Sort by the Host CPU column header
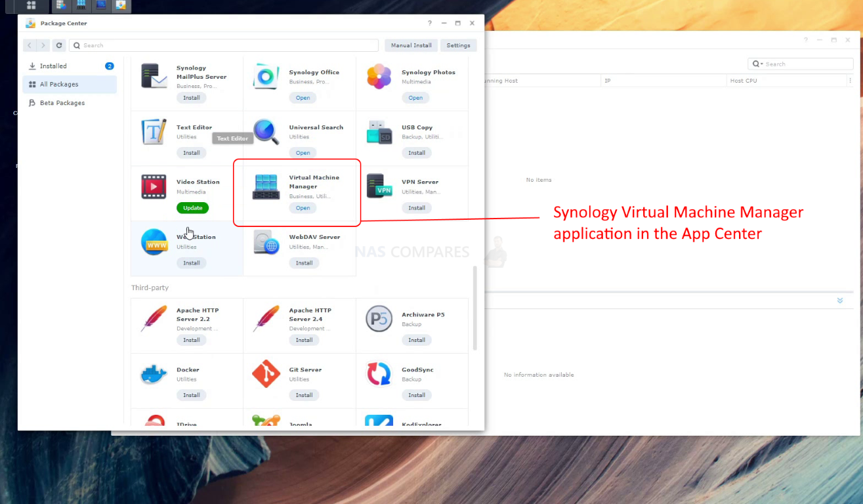863x504 pixels. 787,81
